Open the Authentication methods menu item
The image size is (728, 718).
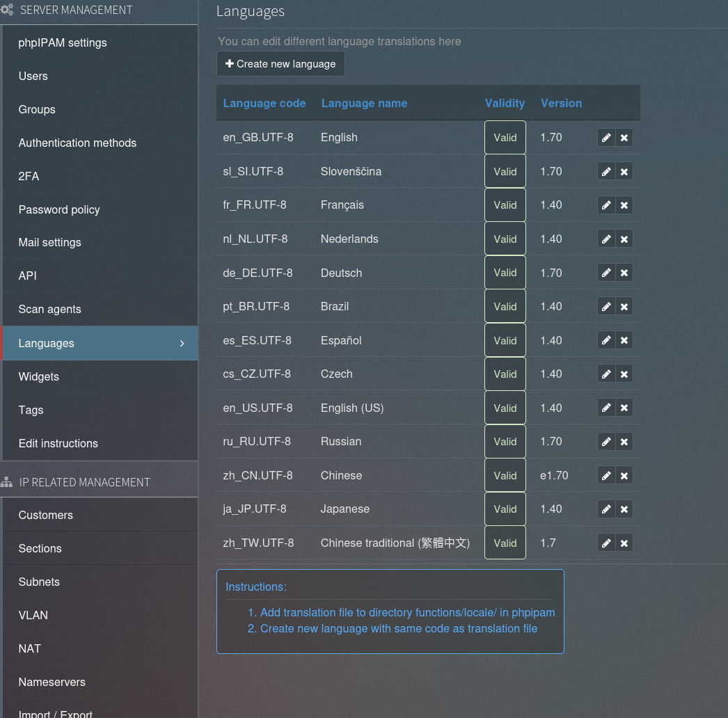click(77, 143)
